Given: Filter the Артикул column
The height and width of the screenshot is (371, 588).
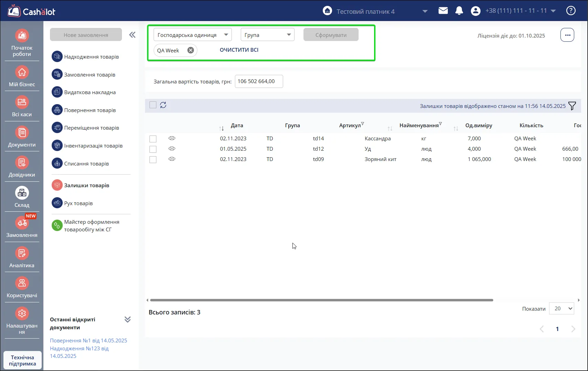Looking at the screenshot, I should [362, 123].
